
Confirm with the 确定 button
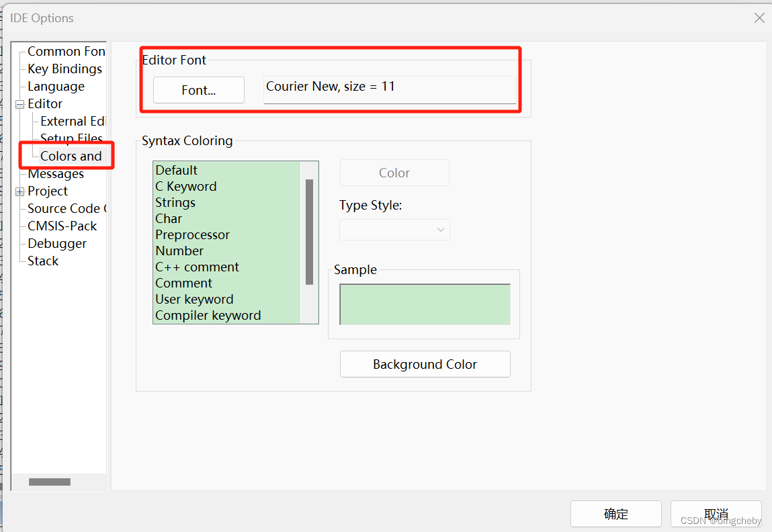pyautogui.click(x=616, y=515)
